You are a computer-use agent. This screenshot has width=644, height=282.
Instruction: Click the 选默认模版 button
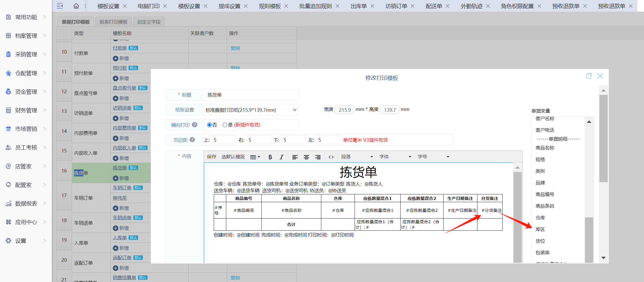click(x=233, y=157)
